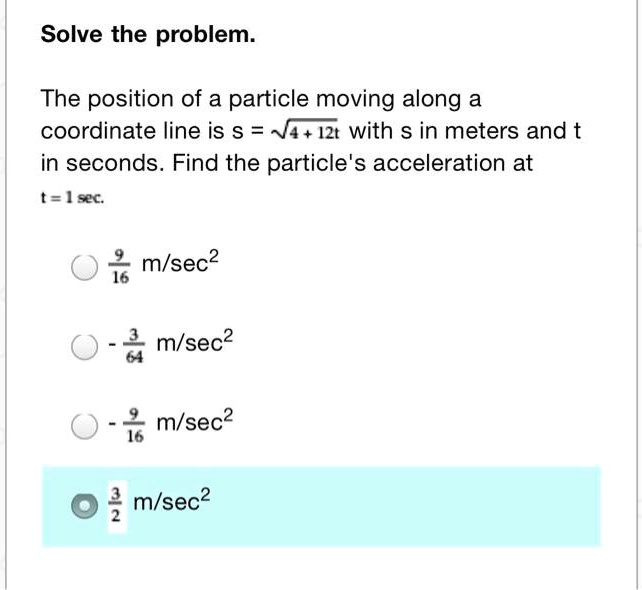Click the m/sec² label in highlighted answer
Screen dimensions: 642x590
[176, 504]
